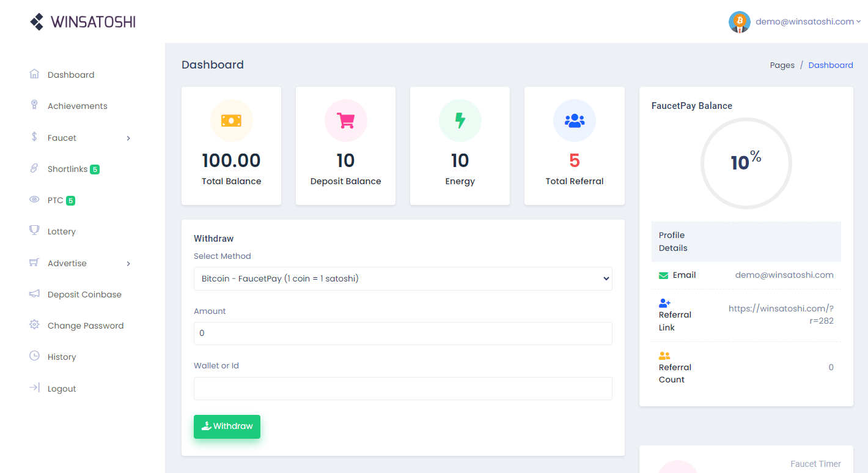
Task: Focus the Amount input field
Action: click(403, 333)
